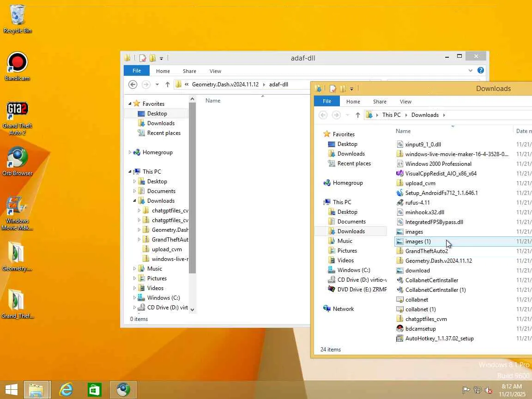
Task: Open the View tab in Downloads window
Action: [405, 102]
